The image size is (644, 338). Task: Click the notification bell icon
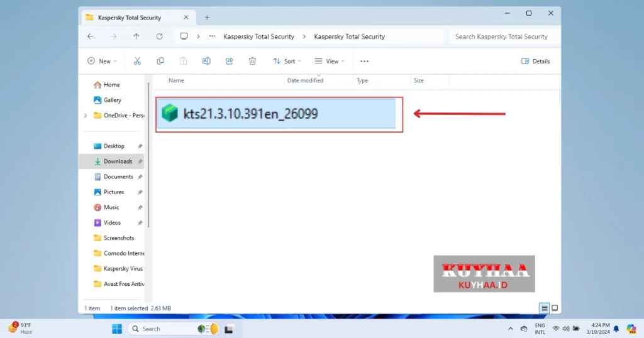coord(616,329)
